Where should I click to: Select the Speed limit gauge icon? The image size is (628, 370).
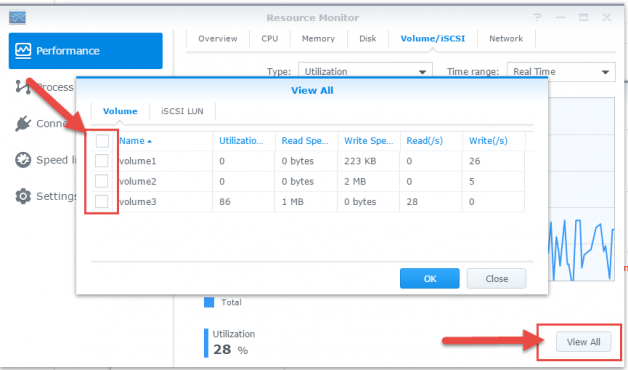pyautogui.click(x=23, y=160)
